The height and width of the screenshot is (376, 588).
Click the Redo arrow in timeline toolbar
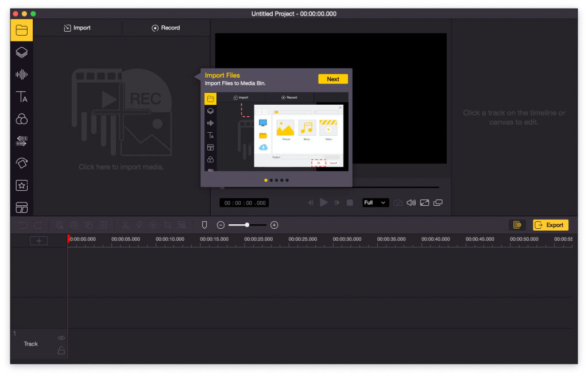point(38,225)
